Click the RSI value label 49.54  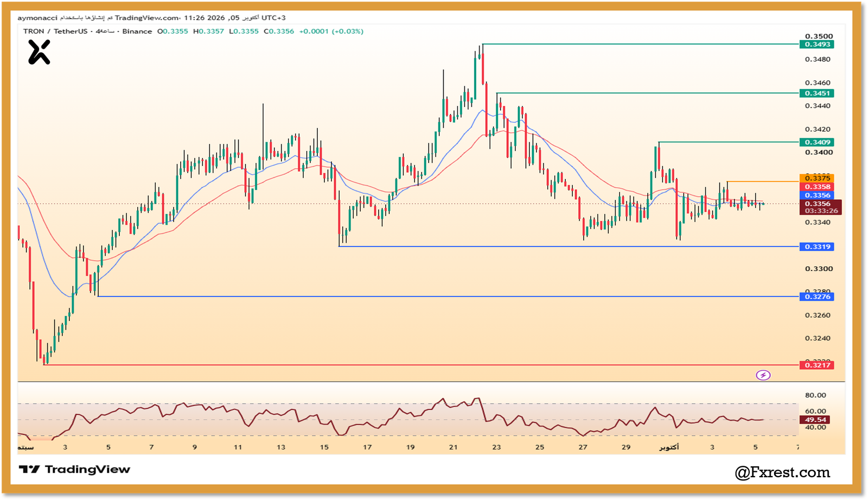815,420
